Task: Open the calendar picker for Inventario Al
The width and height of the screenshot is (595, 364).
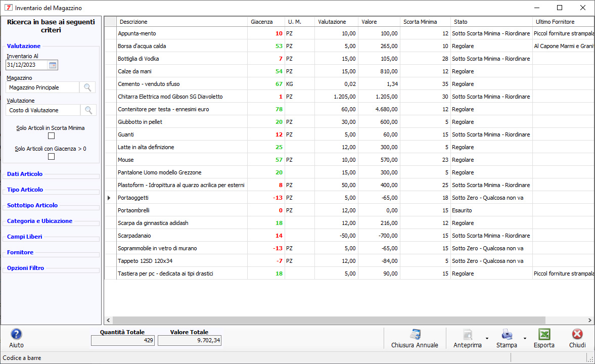Action: pos(53,65)
